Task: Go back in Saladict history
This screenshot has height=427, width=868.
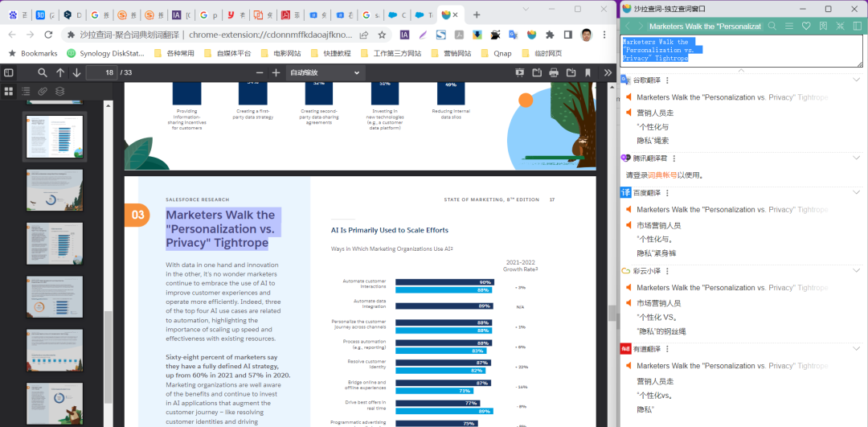Action: [628, 26]
